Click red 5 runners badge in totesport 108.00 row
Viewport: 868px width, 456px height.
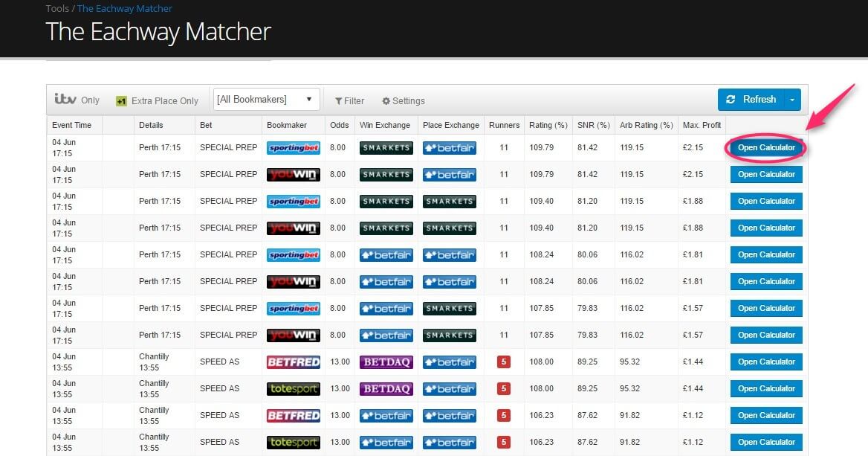(x=504, y=388)
